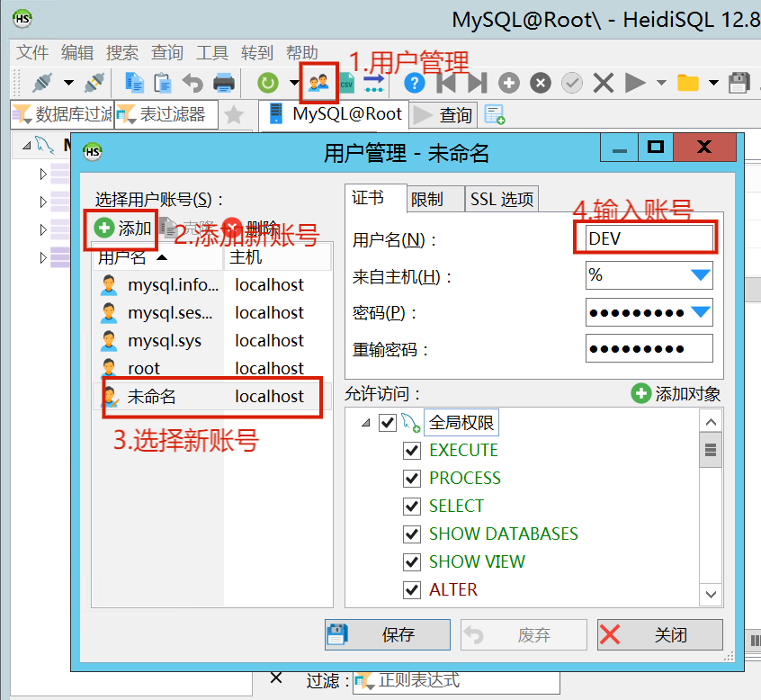This screenshot has height=700, width=761.
Task: Click the 用户名 input field
Action: (649, 238)
